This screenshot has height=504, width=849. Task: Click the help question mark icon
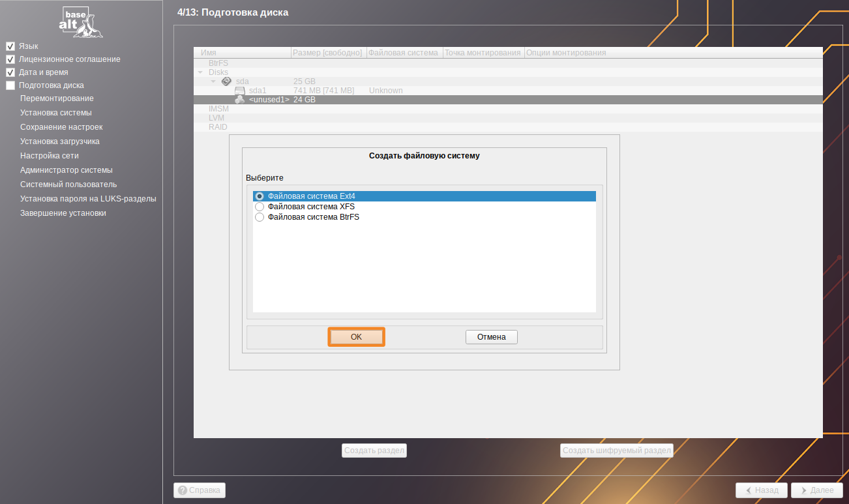pos(183,490)
